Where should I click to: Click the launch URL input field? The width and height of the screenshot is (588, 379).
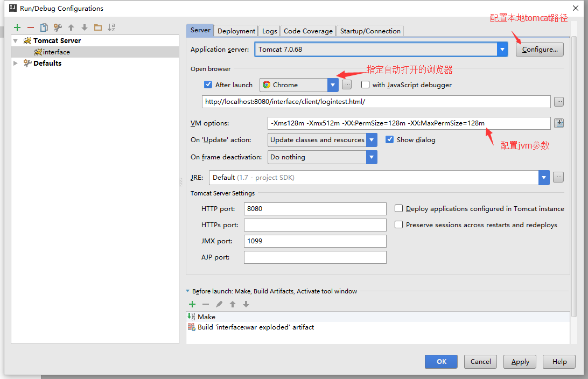coord(376,102)
